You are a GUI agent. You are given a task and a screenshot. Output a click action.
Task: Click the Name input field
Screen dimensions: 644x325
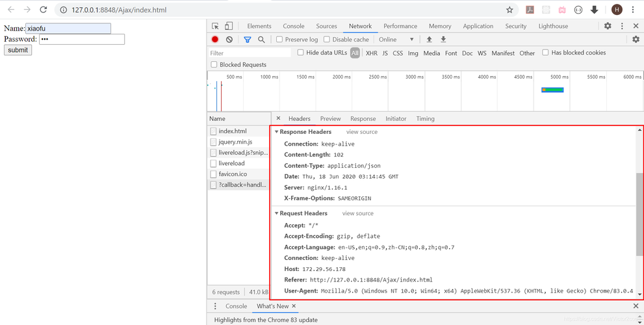point(68,29)
